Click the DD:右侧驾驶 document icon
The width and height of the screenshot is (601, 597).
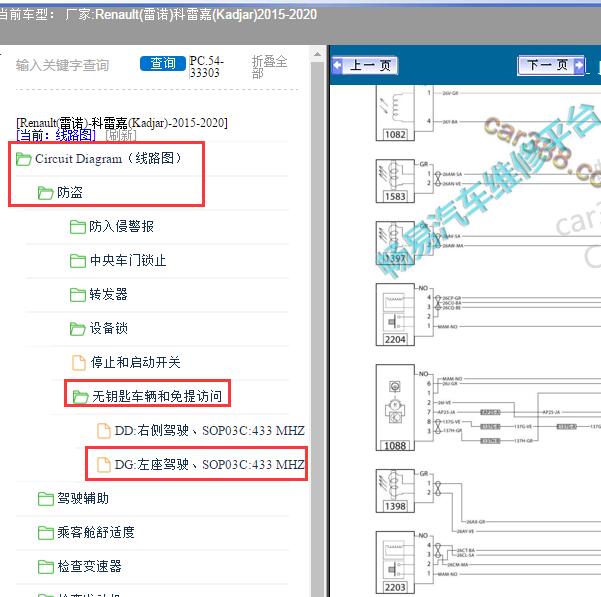(x=103, y=431)
